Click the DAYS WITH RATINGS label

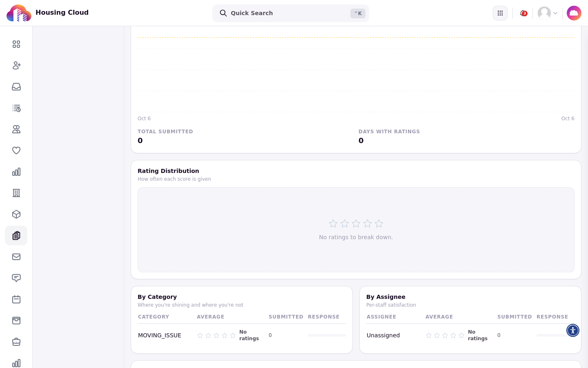pos(389,132)
